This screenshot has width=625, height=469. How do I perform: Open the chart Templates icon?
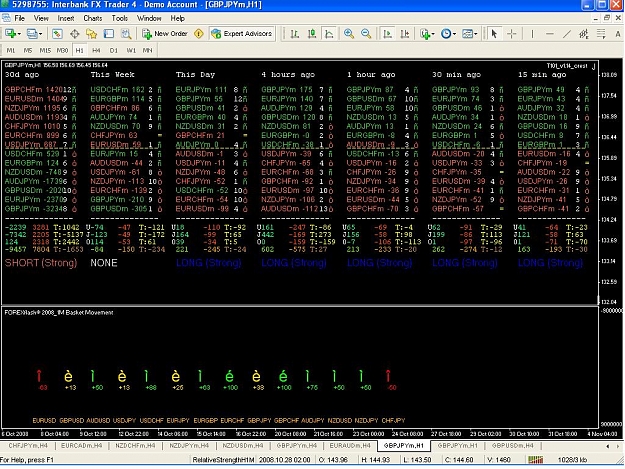[467, 34]
